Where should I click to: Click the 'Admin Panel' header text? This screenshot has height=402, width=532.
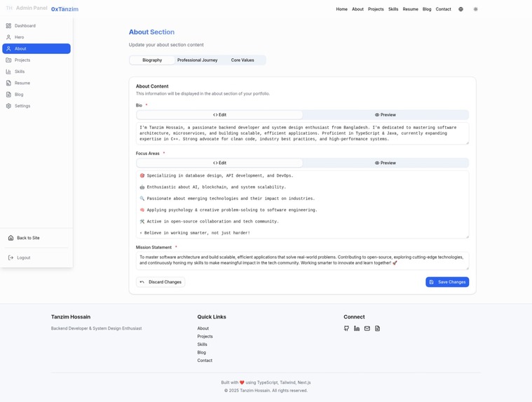tap(32, 8)
